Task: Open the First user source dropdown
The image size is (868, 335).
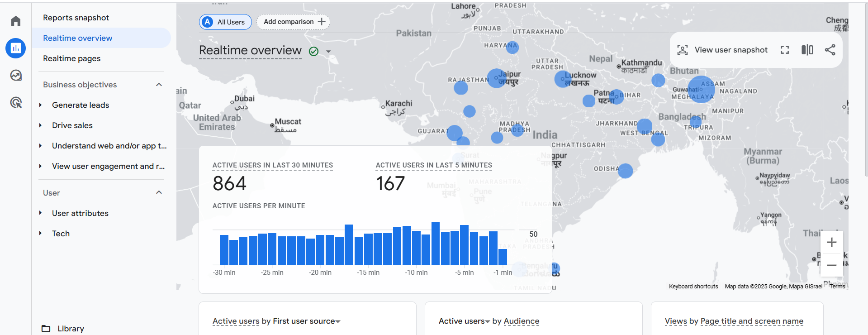Action: 338,321
